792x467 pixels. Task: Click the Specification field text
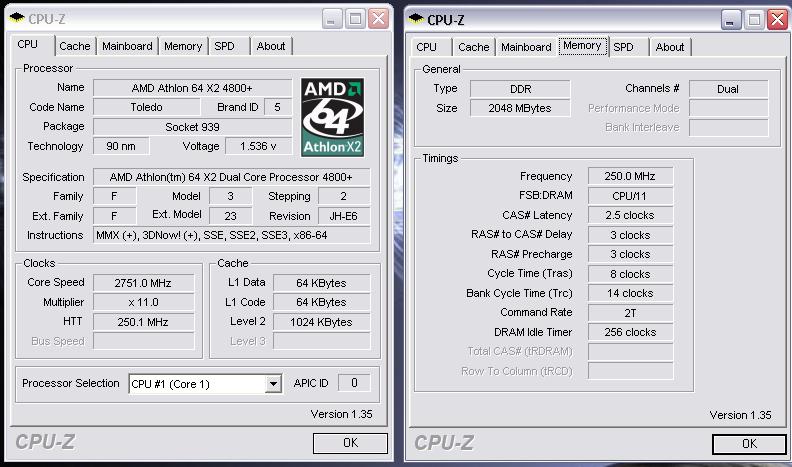tap(231, 177)
